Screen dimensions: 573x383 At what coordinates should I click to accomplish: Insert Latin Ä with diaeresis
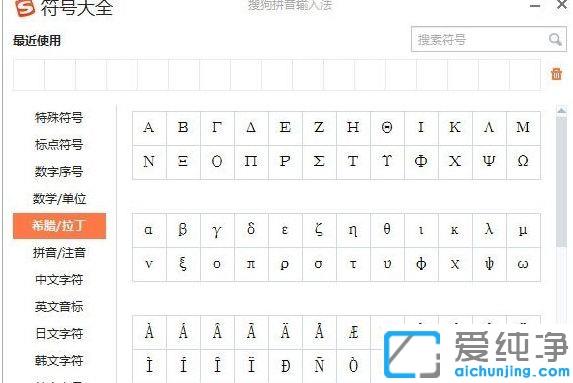point(285,332)
